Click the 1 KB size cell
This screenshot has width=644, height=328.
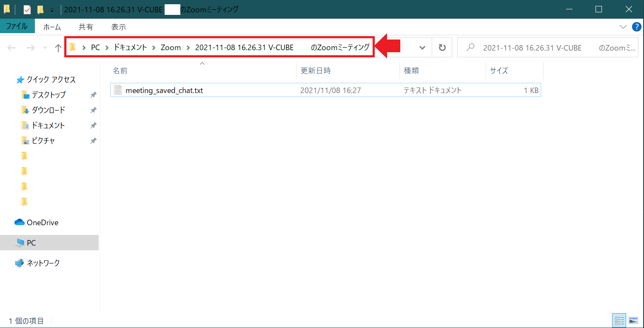coord(531,90)
